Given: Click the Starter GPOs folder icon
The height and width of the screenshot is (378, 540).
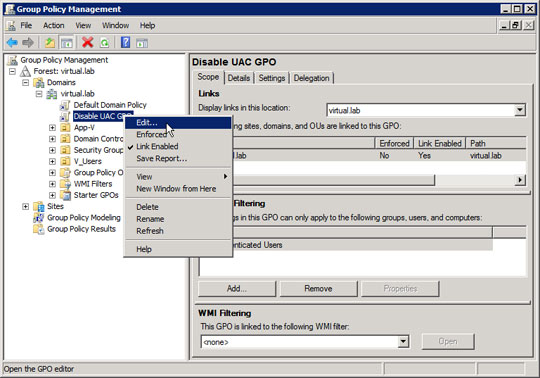Looking at the screenshot, I should tap(65, 195).
